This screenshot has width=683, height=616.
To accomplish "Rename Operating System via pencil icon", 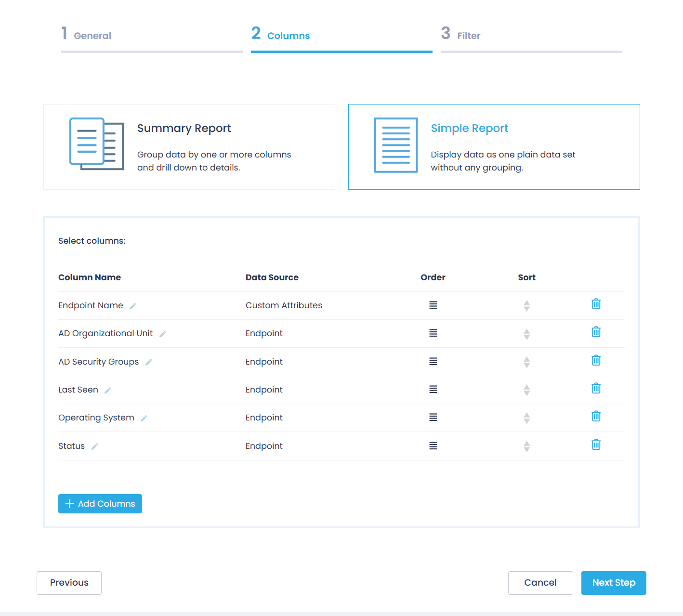I will coord(144,419).
